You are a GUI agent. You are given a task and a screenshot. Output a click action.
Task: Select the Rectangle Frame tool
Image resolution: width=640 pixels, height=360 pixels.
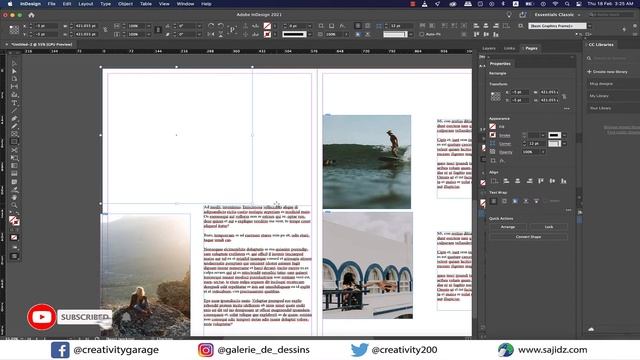tap(14, 134)
